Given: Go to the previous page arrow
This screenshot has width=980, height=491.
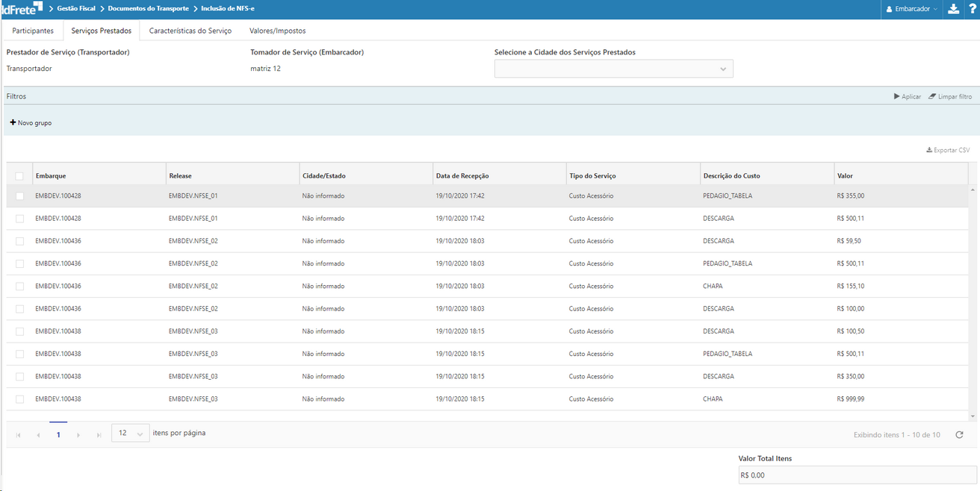Looking at the screenshot, I should tap(38, 435).
